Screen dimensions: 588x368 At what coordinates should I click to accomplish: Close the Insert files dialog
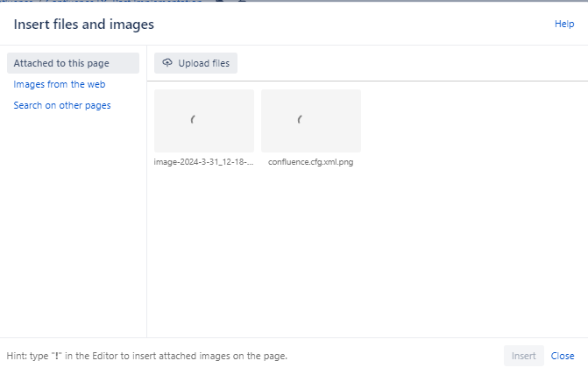pos(562,356)
